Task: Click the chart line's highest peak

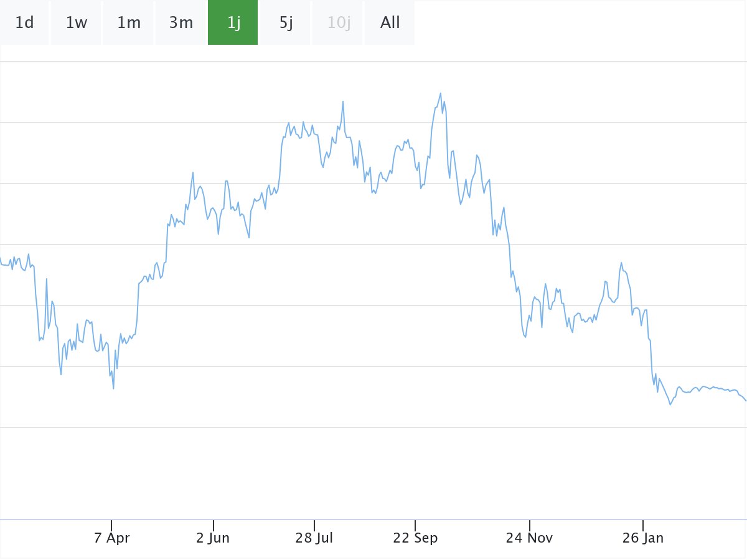Action: (x=441, y=93)
